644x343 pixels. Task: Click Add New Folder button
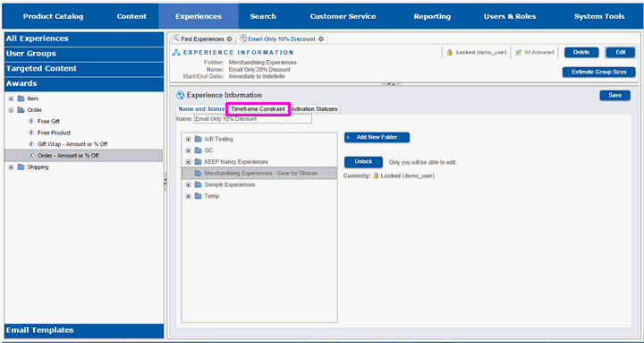(377, 137)
